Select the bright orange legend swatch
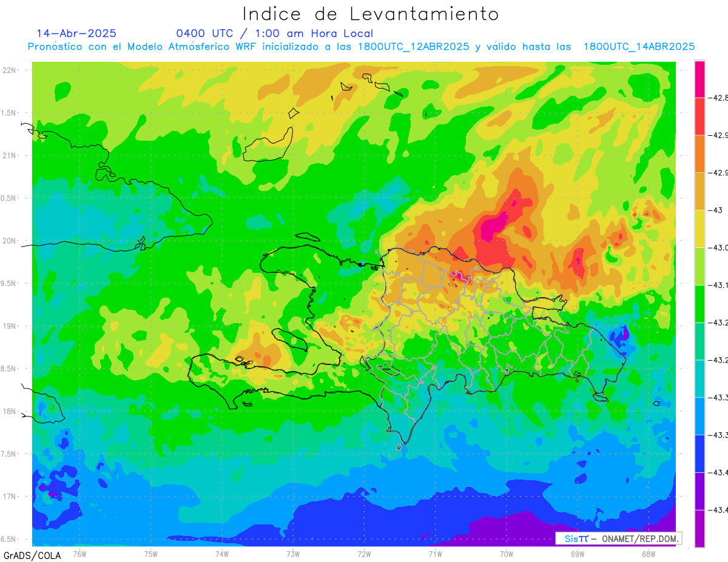The width and height of the screenshot is (728, 562). pyautogui.click(x=699, y=154)
